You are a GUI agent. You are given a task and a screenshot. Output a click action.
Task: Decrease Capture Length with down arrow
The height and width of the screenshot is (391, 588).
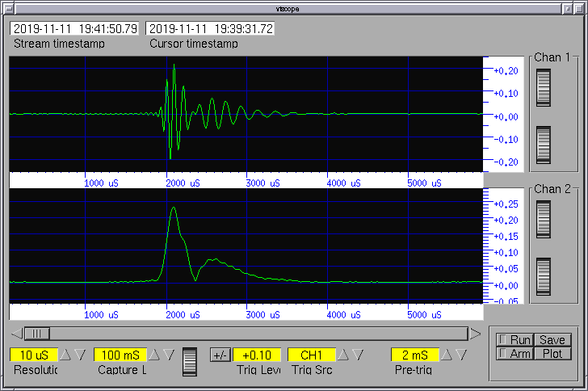click(169, 355)
